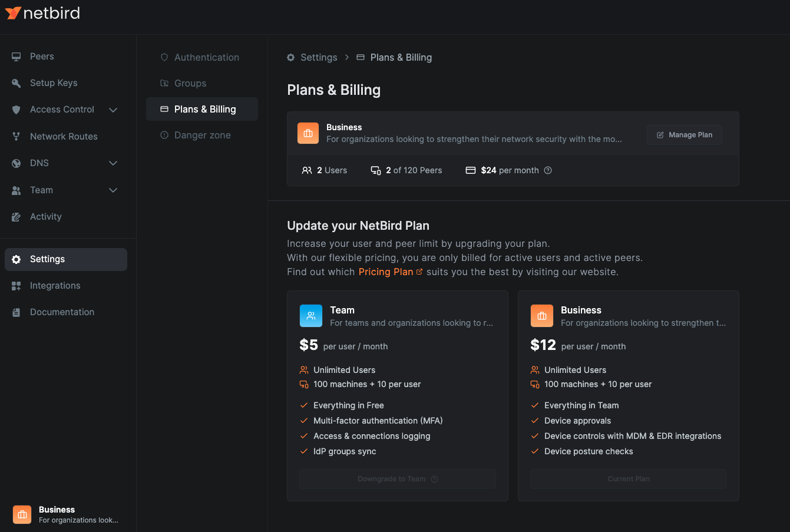790x532 pixels.
Task: Click Everything in Free feature text
Action: click(349, 405)
